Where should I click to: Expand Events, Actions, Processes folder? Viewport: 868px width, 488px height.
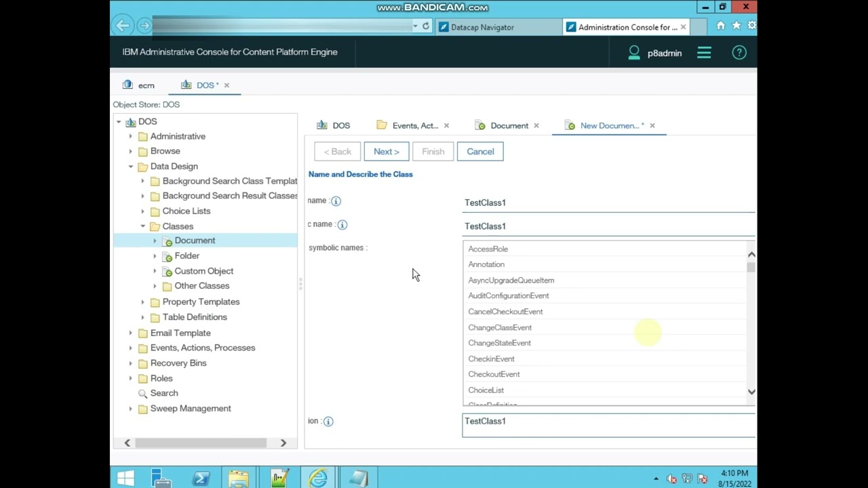pos(131,348)
